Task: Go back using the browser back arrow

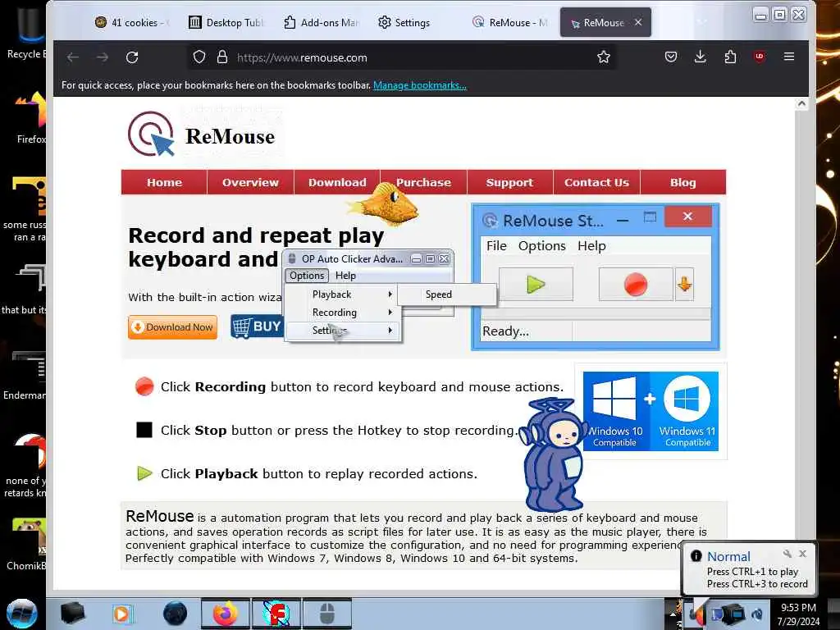Action: [x=73, y=57]
